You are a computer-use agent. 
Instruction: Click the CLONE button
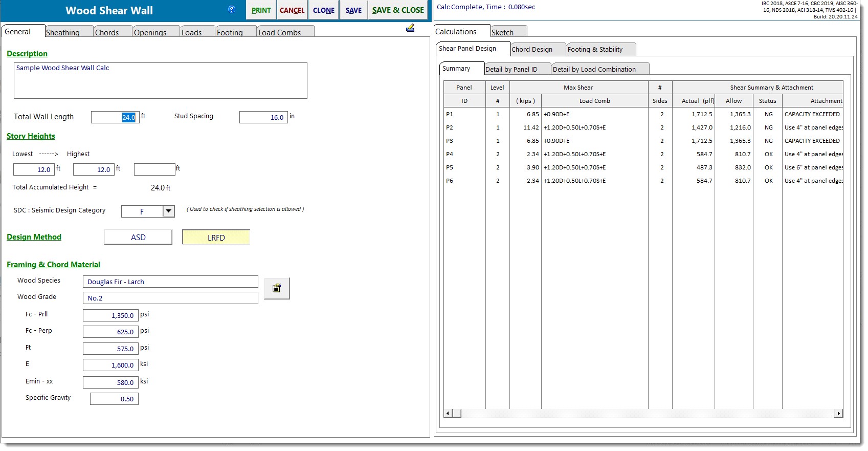click(324, 10)
